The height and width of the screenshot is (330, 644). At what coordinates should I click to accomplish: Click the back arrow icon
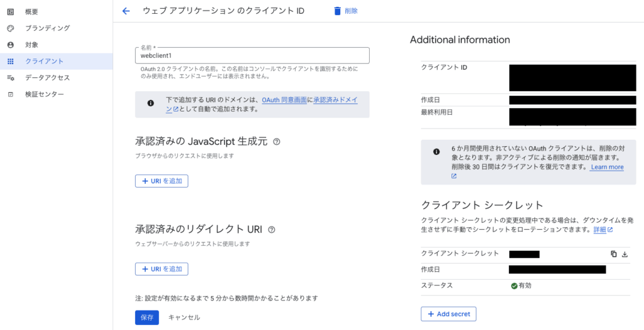pyautogui.click(x=126, y=11)
